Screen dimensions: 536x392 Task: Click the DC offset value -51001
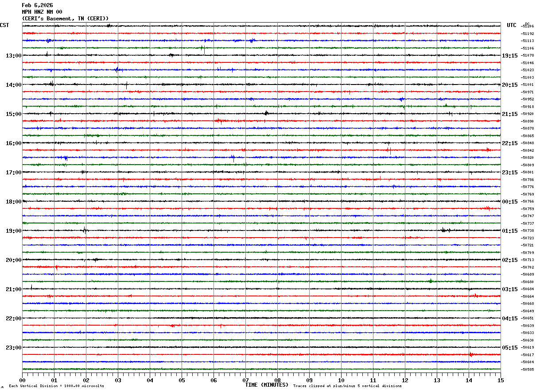pos(528,85)
